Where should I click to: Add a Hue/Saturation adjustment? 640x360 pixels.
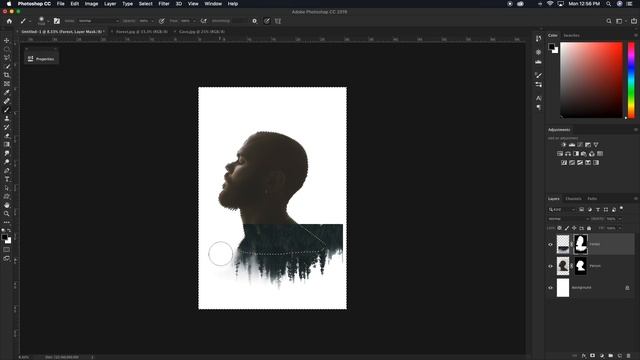click(x=560, y=153)
